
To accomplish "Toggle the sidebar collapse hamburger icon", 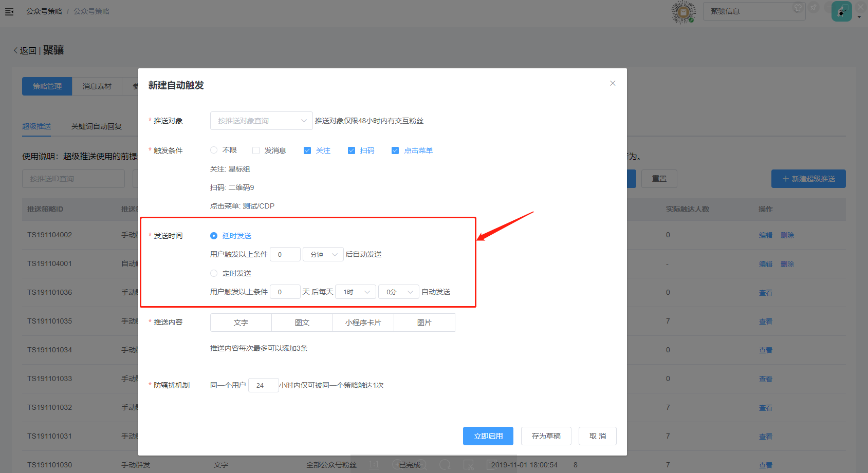I will [x=9, y=11].
